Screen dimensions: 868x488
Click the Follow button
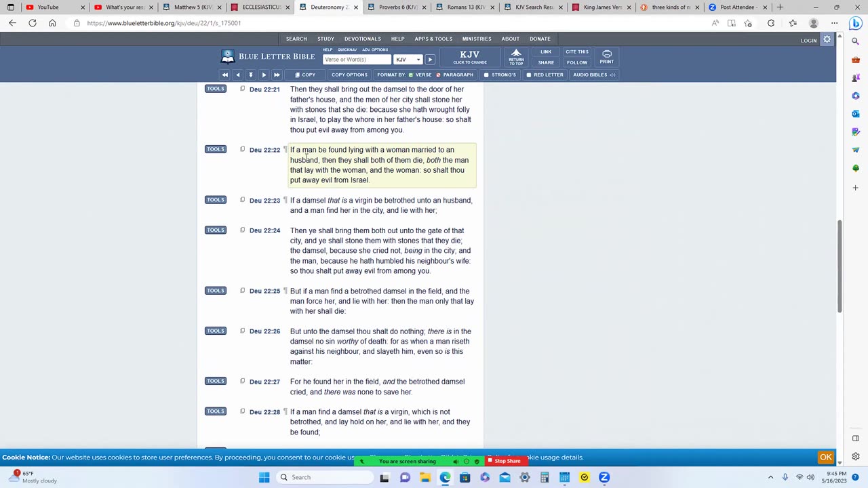pos(577,62)
